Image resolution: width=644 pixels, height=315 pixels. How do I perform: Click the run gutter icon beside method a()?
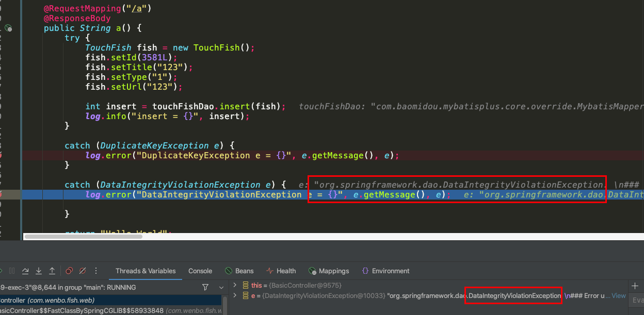pyautogui.click(x=8, y=28)
